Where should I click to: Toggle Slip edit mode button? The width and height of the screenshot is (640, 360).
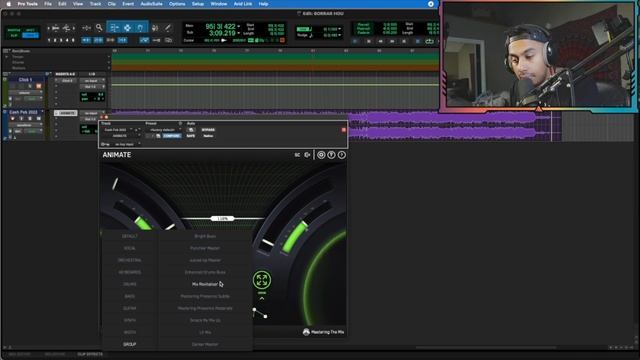(14, 36)
